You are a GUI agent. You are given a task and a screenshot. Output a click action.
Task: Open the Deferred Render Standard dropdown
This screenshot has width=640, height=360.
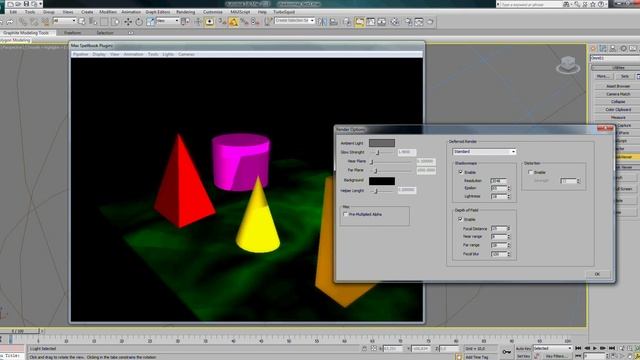[484, 152]
